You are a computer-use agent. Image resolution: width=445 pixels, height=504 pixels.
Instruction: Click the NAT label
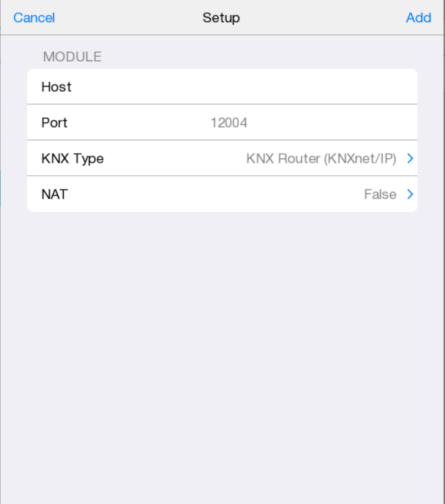pyautogui.click(x=54, y=194)
